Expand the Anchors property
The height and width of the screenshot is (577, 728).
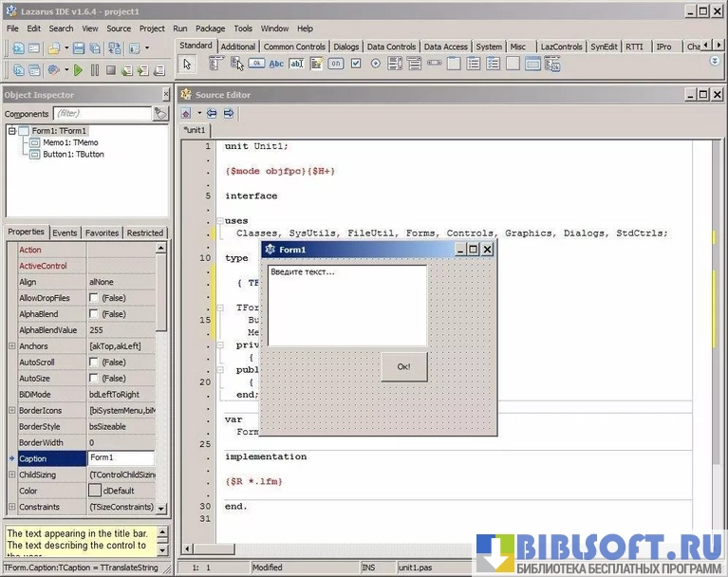coord(11,346)
